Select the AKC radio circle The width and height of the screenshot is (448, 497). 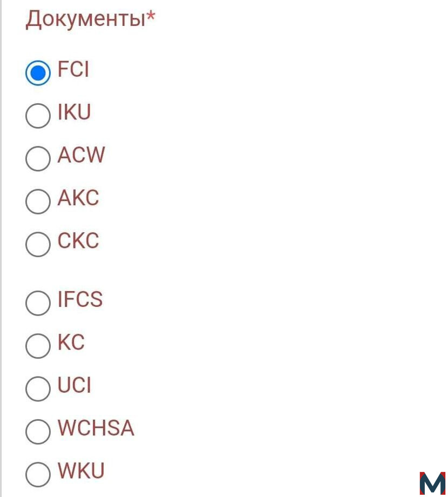coord(38,202)
